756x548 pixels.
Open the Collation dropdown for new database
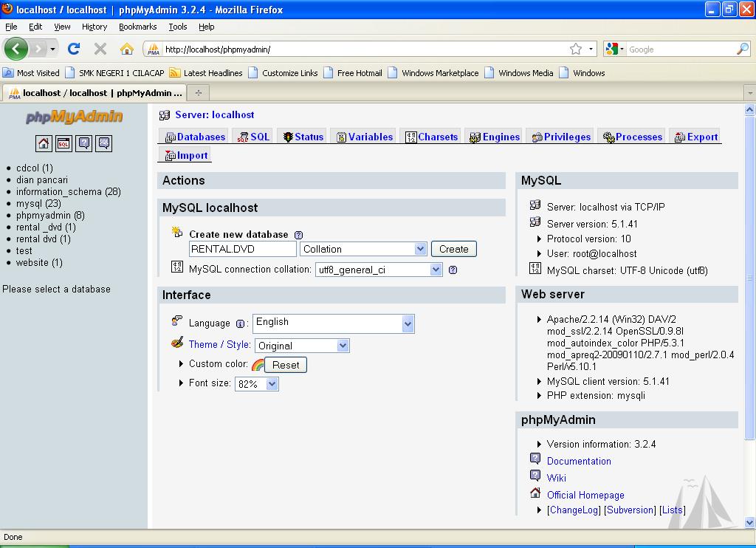tap(363, 249)
